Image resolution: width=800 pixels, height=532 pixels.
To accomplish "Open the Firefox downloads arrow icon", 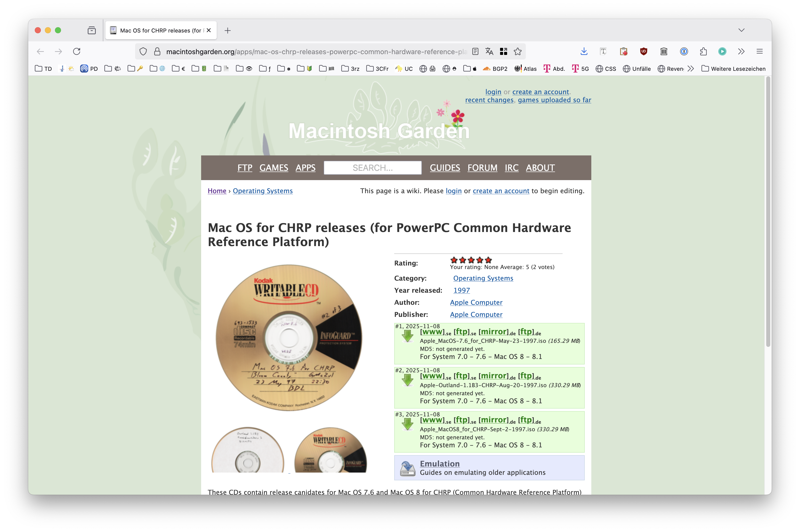I will click(584, 52).
